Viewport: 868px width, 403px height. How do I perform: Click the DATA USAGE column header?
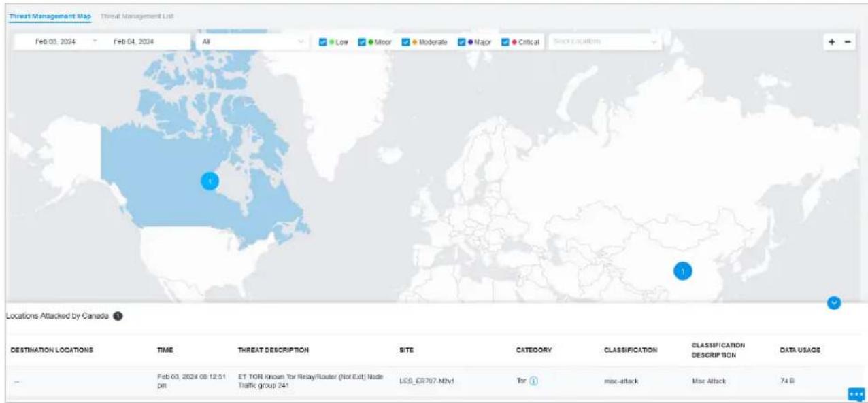pyautogui.click(x=800, y=350)
